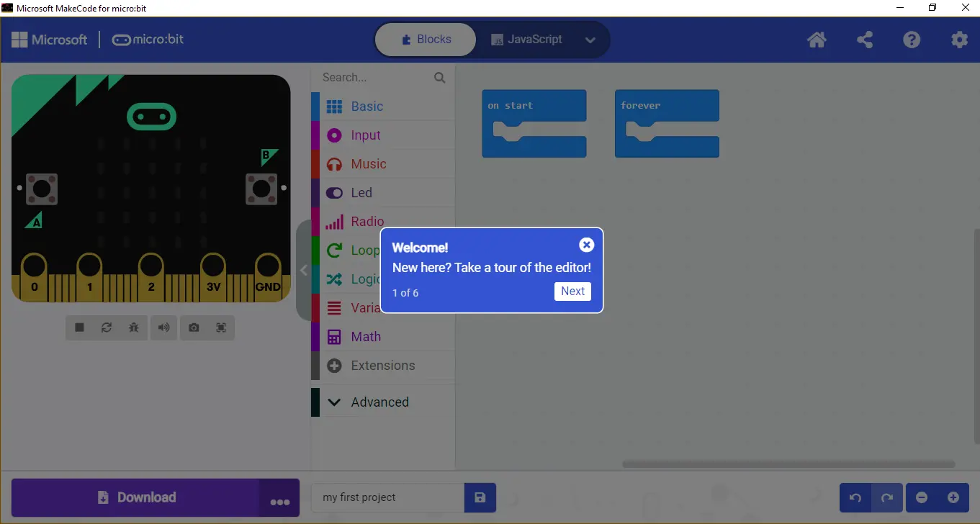Click the project name field
Screen dimensions: 980x524
point(388,497)
